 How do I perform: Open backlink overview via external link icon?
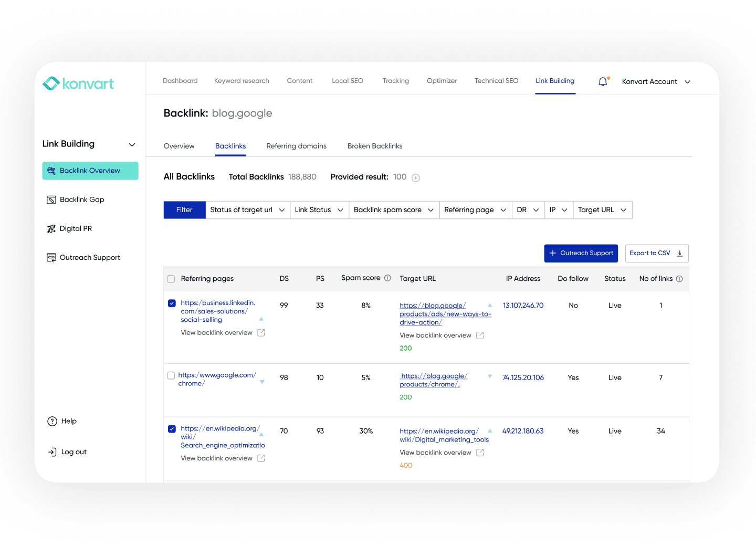pyautogui.click(x=261, y=332)
